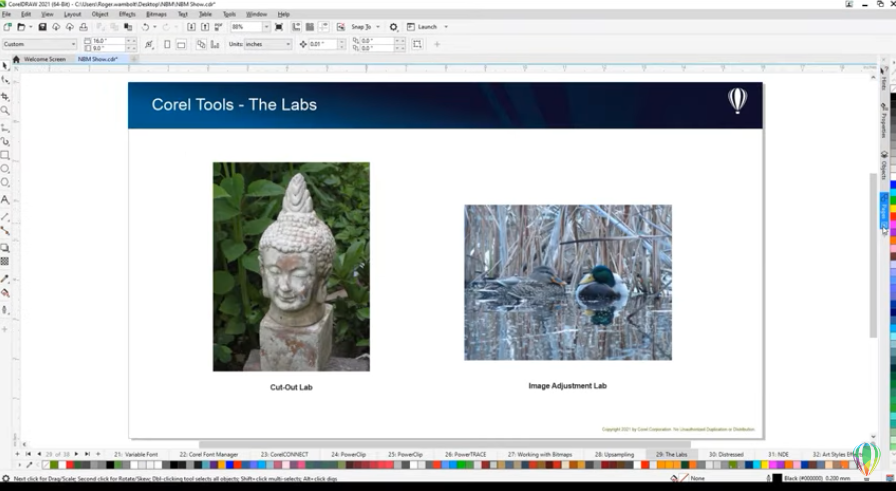The height and width of the screenshot is (491, 896).
Task: Select the Buddha statue image
Action: (x=291, y=266)
